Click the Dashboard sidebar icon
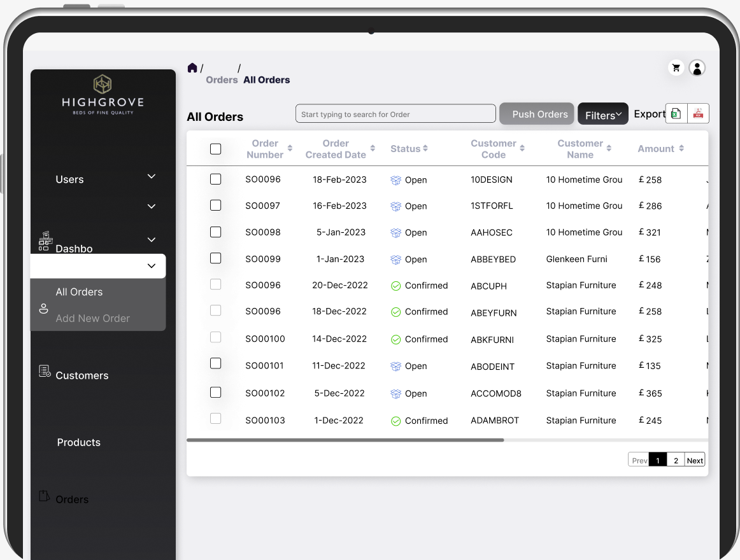Screen dimensions: 740x560 (x=45, y=241)
